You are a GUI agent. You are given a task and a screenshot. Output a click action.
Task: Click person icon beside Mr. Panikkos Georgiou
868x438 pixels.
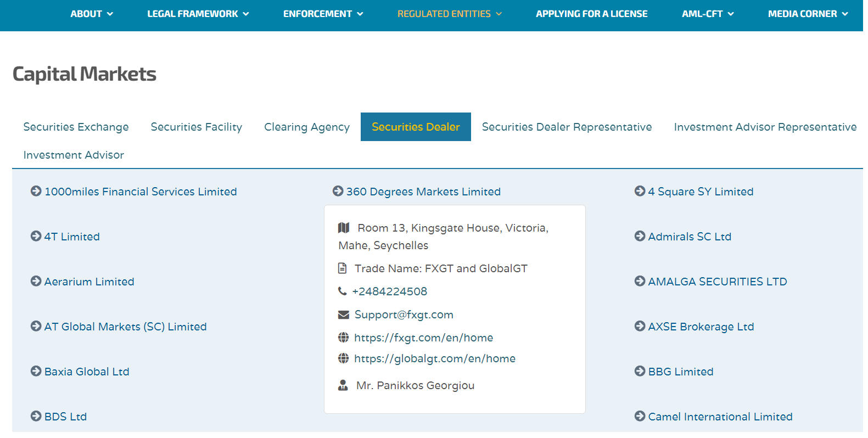point(343,385)
